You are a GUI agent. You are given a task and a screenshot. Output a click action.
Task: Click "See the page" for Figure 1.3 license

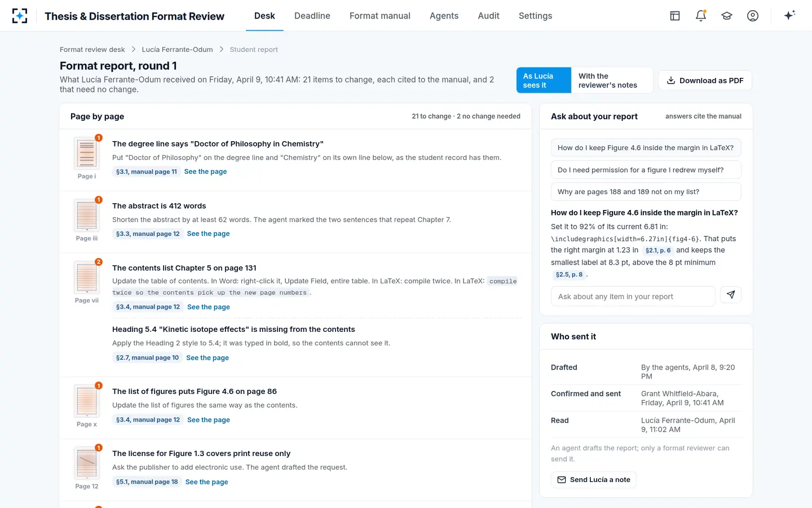207,482
